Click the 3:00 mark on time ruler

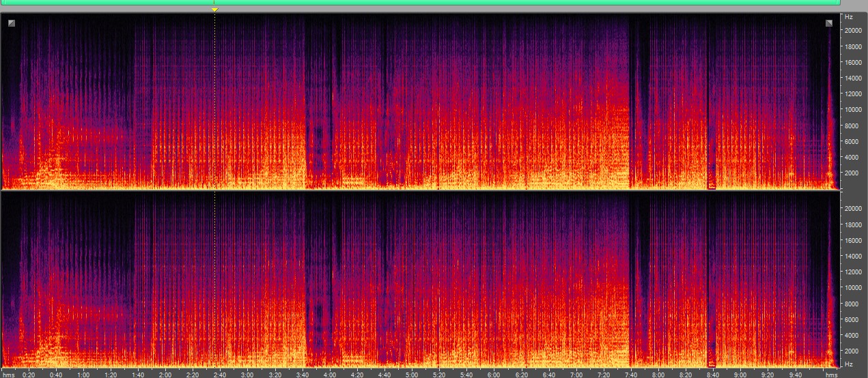pos(247,375)
